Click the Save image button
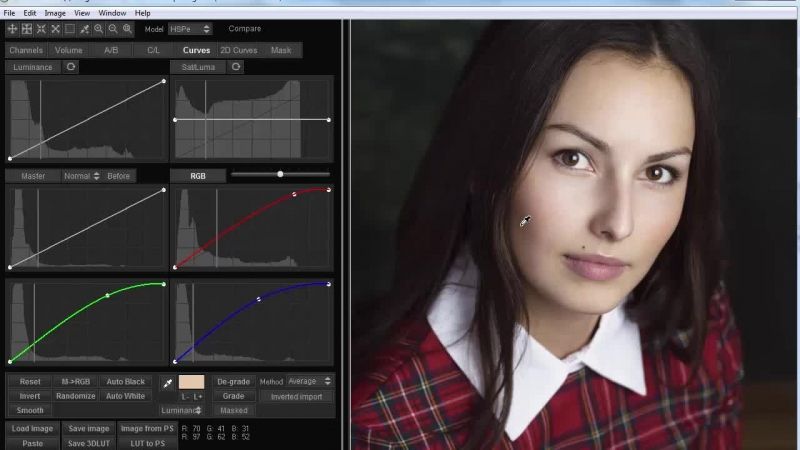800x450 pixels. pos(89,429)
